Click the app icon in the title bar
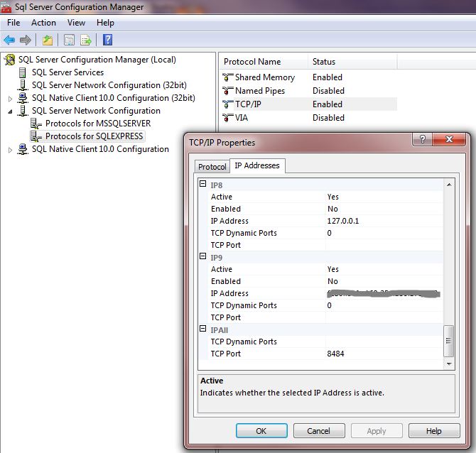The image size is (476, 453). [6, 6]
